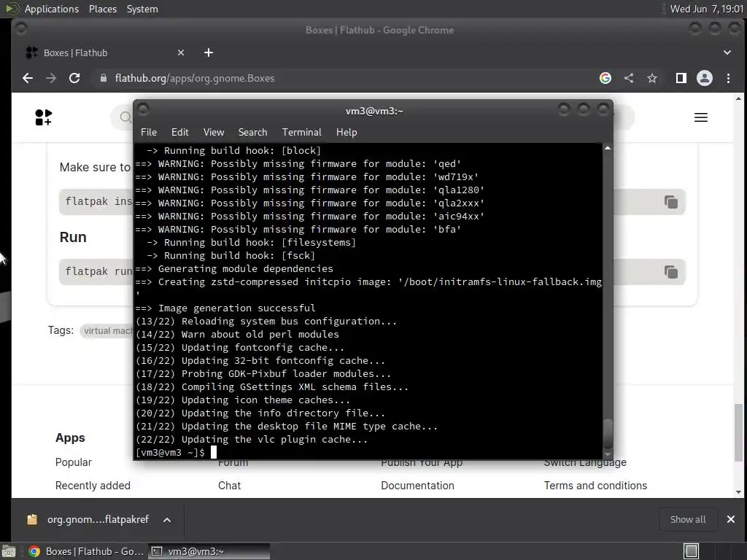747x560 pixels.
Task: Toggle Chrome side panel icon
Action: pyautogui.click(x=681, y=78)
